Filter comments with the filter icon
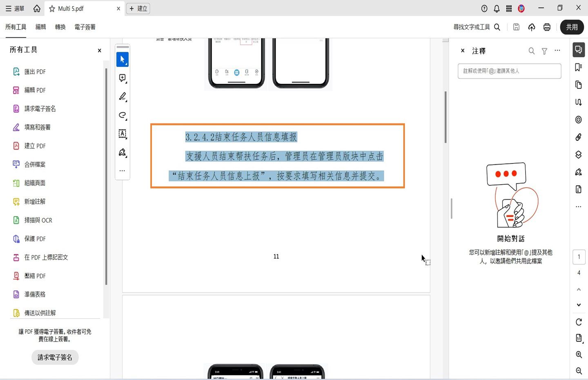The width and height of the screenshot is (588, 380). (x=544, y=51)
